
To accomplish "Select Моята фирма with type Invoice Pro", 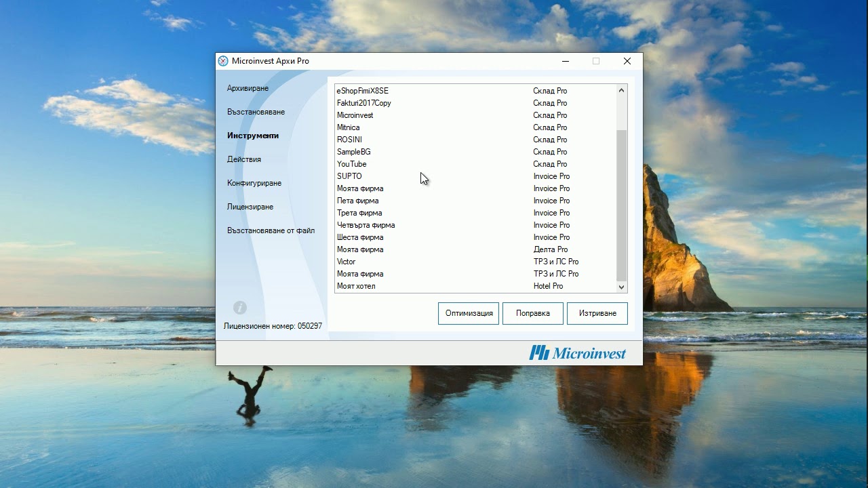I will click(x=475, y=188).
